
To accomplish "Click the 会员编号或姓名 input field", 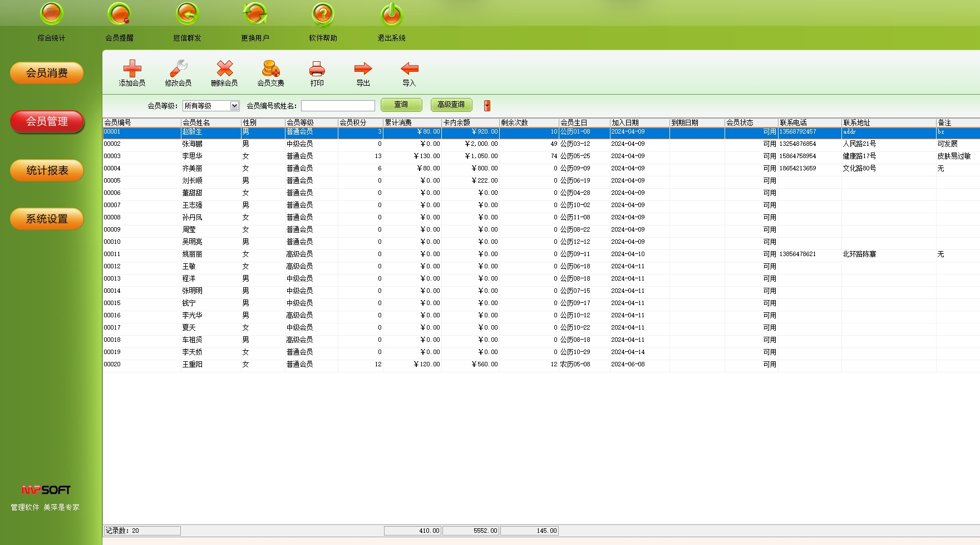I will (338, 106).
